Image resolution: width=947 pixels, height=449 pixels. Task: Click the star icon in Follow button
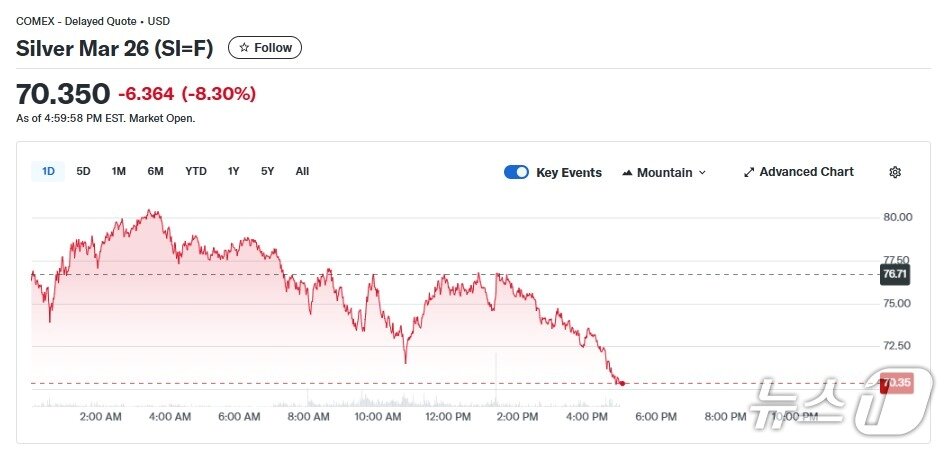[x=244, y=48]
